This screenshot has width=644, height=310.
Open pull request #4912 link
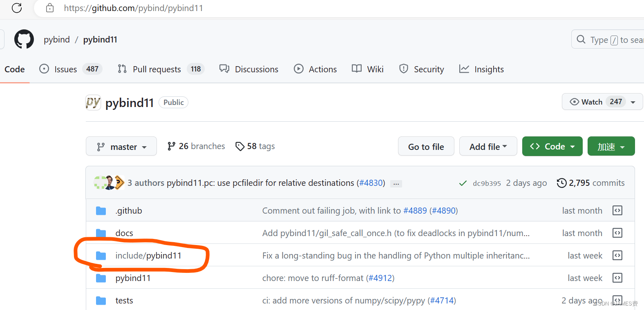[380, 278]
